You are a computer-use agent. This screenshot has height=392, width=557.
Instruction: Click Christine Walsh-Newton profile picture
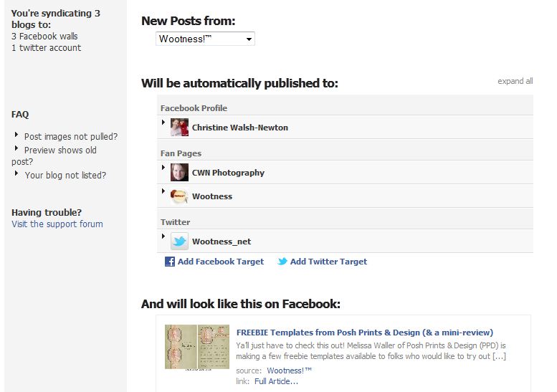pyautogui.click(x=179, y=127)
